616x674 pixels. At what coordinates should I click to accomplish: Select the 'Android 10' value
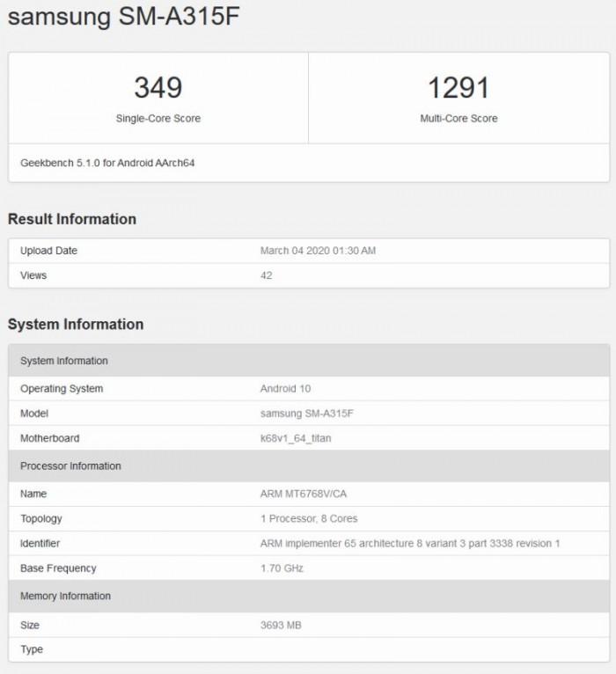285,389
